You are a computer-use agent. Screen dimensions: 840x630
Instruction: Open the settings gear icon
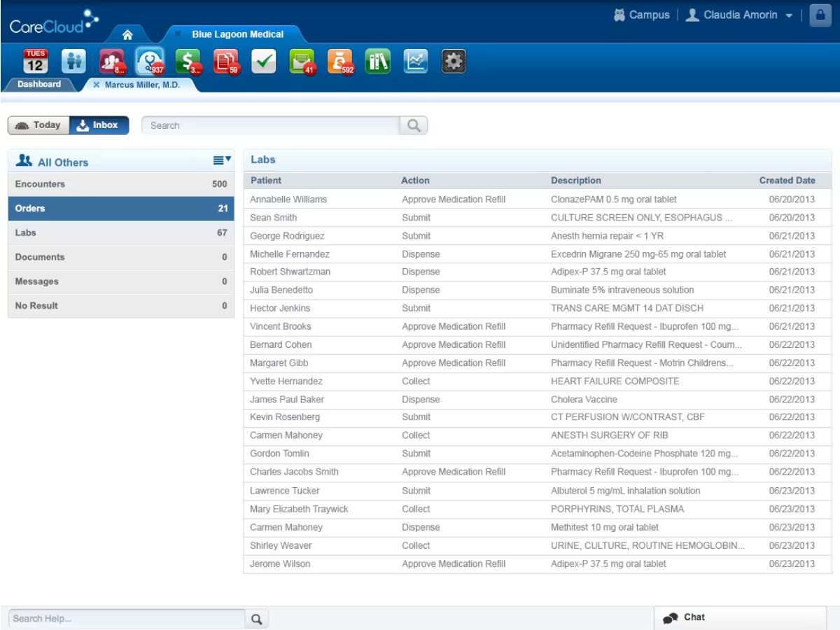click(x=454, y=62)
